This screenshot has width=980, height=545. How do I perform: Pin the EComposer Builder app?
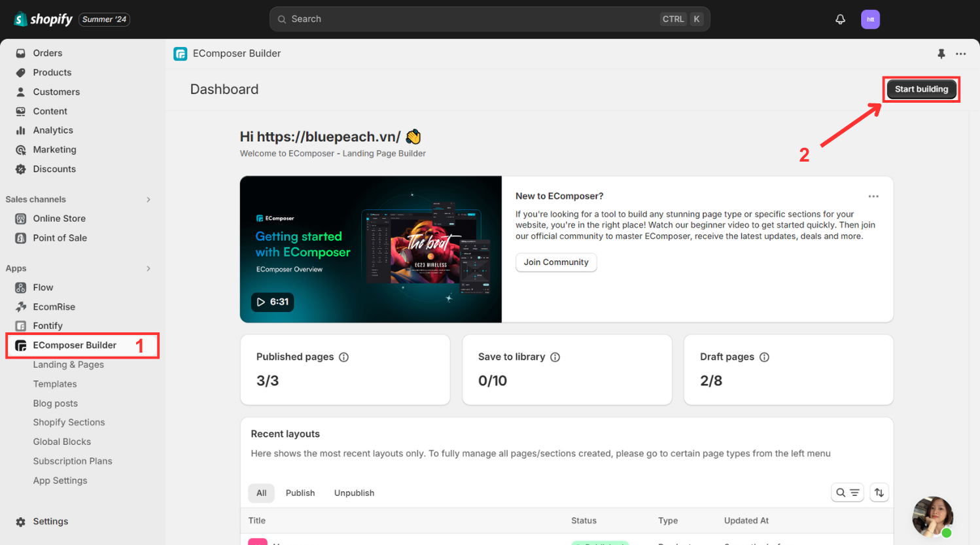point(941,54)
